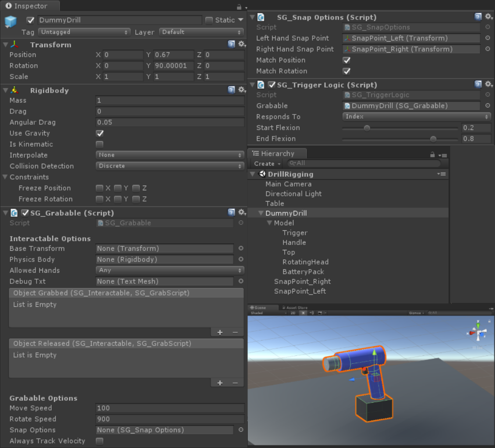Select the Hierarchy tab
495x448 pixels.
pyautogui.click(x=277, y=153)
